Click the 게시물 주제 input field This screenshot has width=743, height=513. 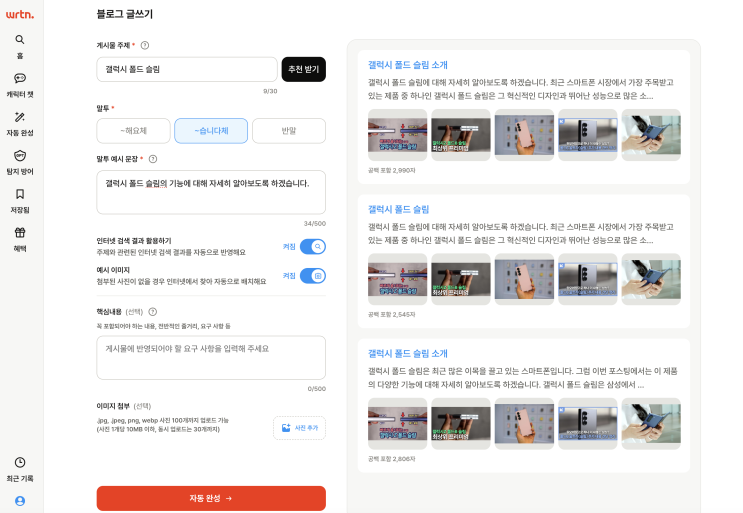187,69
